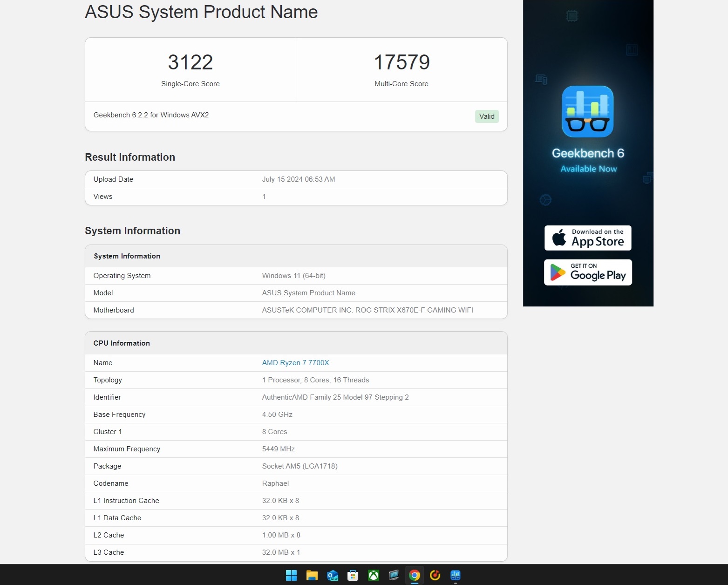Click the Geekbench 6 Available Now ad text
This screenshot has height=585, width=728.
(x=588, y=160)
